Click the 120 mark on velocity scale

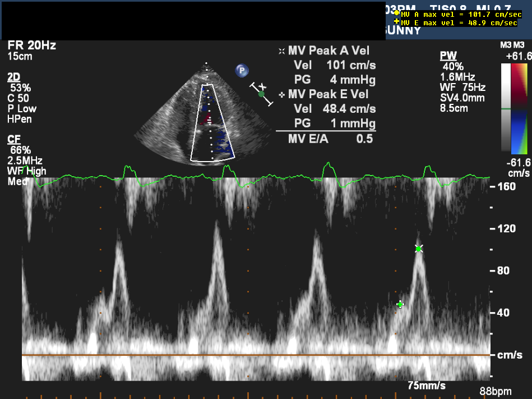coord(506,228)
